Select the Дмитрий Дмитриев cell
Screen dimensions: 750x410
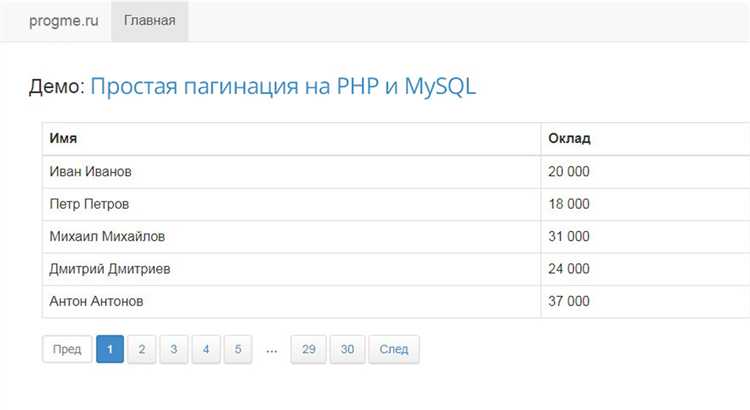[291, 269]
